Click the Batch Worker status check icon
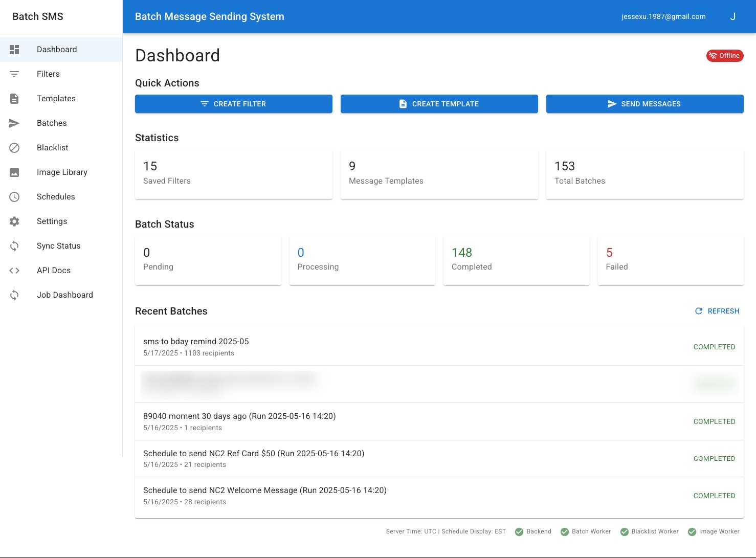 point(565,532)
